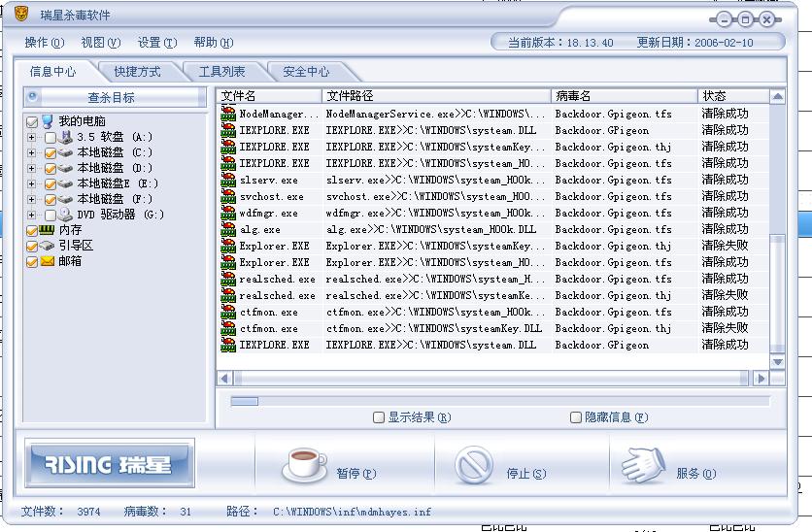Viewport: 812px width, 532px height.
Task: Uncheck the 引导区 checkbox
Action: (x=32, y=247)
